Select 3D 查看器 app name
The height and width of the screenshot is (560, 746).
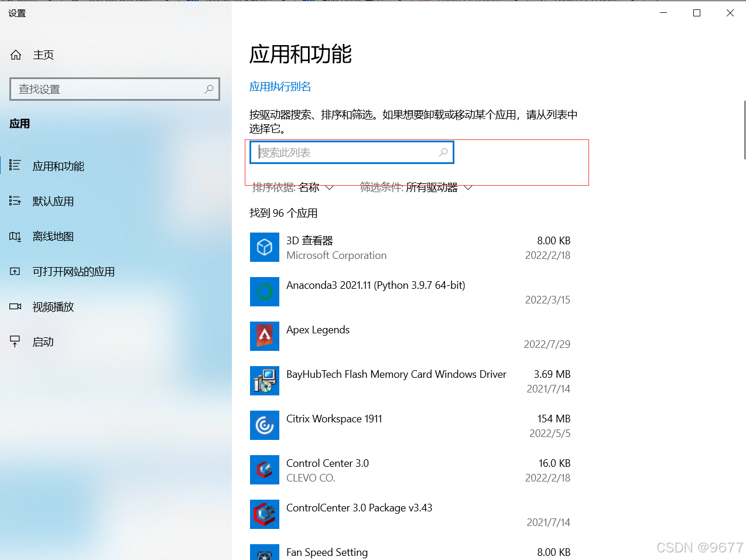(x=310, y=240)
